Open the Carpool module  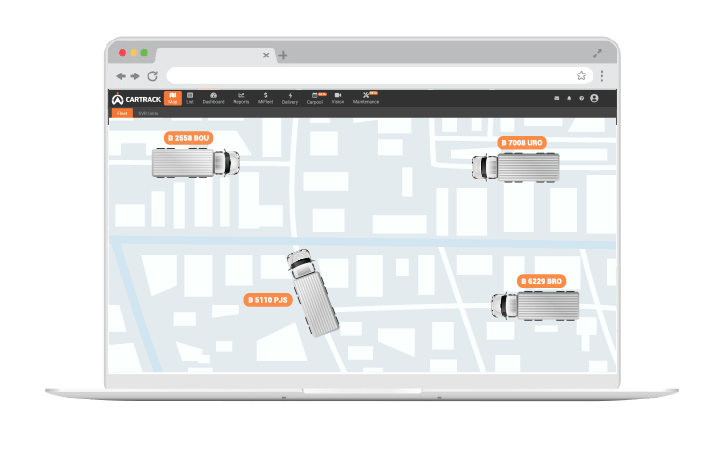pyautogui.click(x=315, y=98)
